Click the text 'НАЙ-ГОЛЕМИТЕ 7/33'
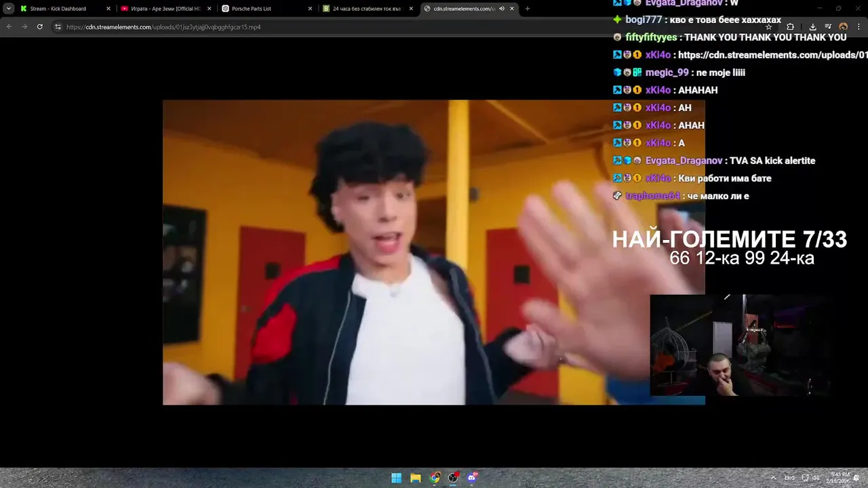 pyautogui.click(x=730, y=239)
